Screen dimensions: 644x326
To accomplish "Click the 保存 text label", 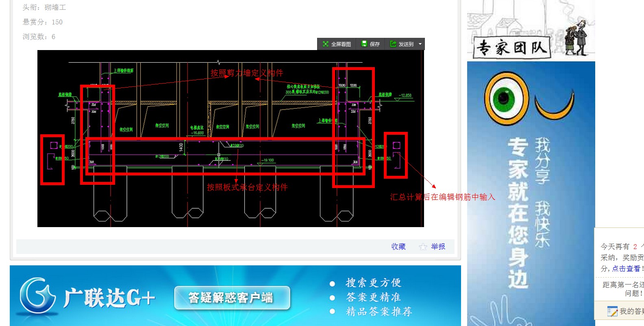I will pos(374,44).
